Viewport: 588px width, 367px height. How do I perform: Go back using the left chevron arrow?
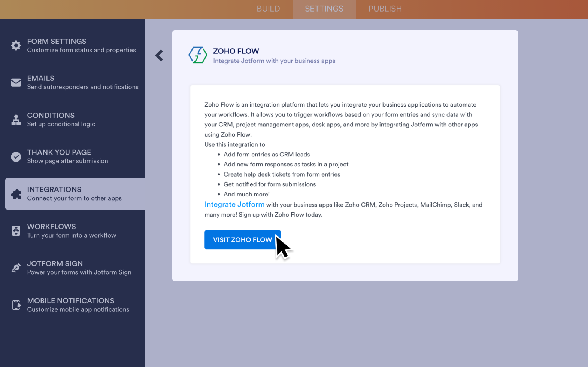pyautogui.click(x=159, y=55)
